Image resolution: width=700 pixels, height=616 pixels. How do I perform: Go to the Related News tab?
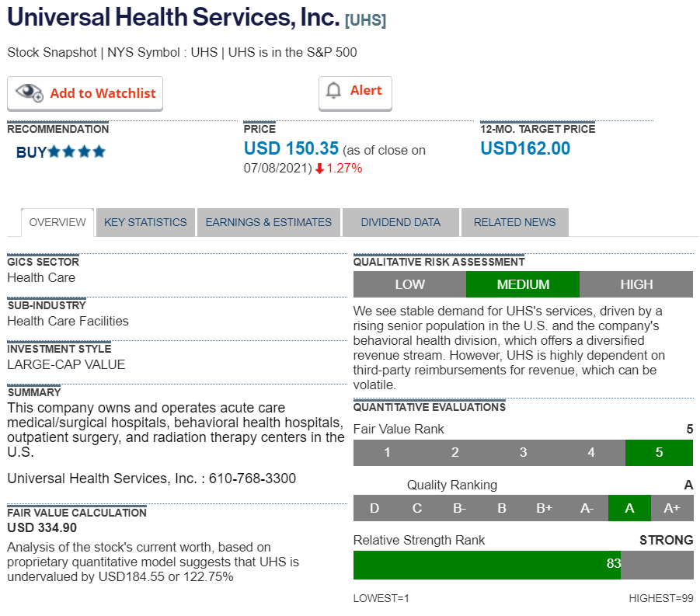(x=514, y=222)
